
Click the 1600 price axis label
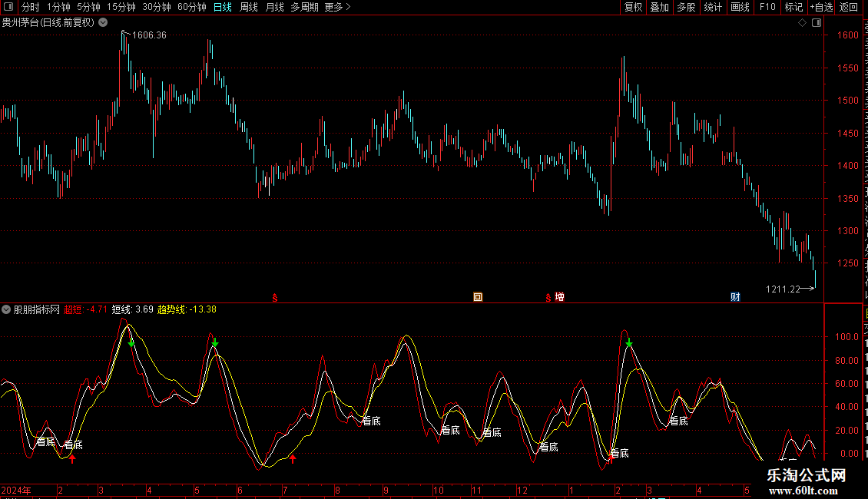coord(847,35)
